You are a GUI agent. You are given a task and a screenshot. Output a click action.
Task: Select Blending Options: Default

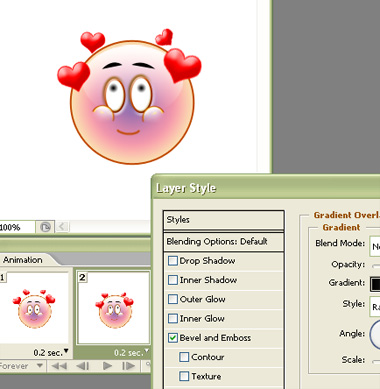[x=224, y=241]
